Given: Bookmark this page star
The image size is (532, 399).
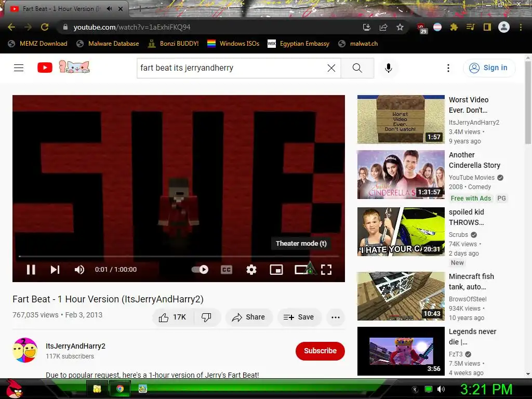Looking at the screenshot, I should point(400,27).
